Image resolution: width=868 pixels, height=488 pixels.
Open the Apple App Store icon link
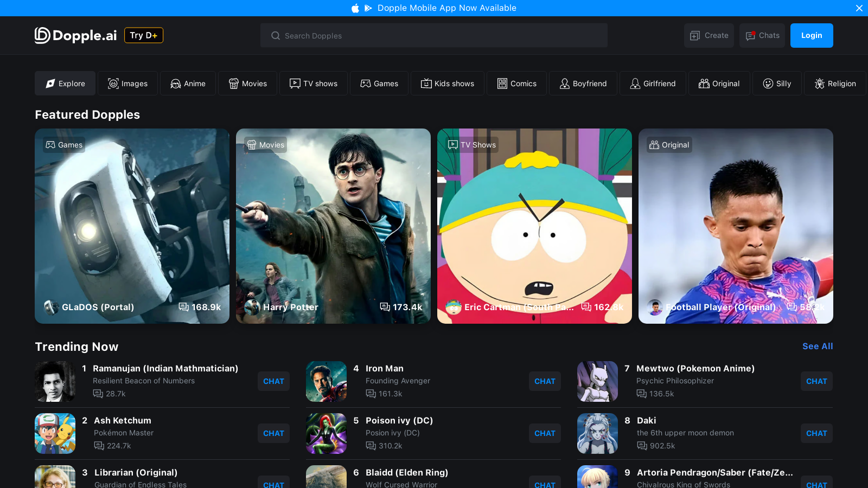pyautogui.click(x=355, y=8)
